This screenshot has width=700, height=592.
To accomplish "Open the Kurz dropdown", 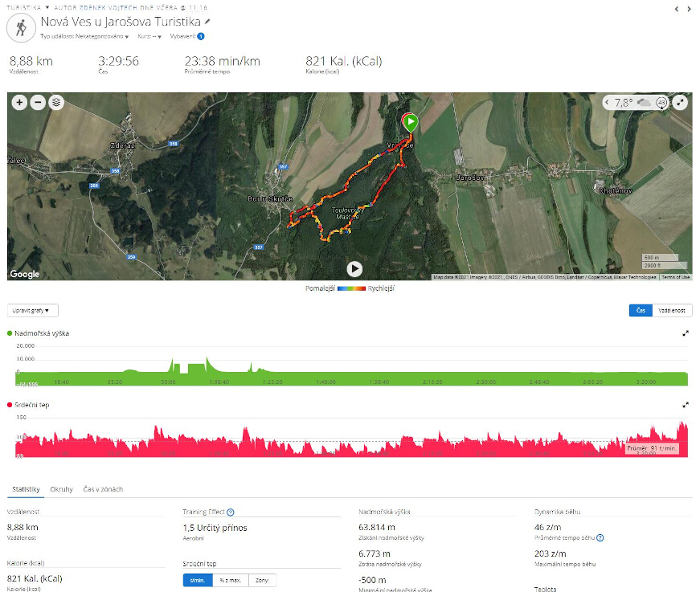I will click(149, 36).
